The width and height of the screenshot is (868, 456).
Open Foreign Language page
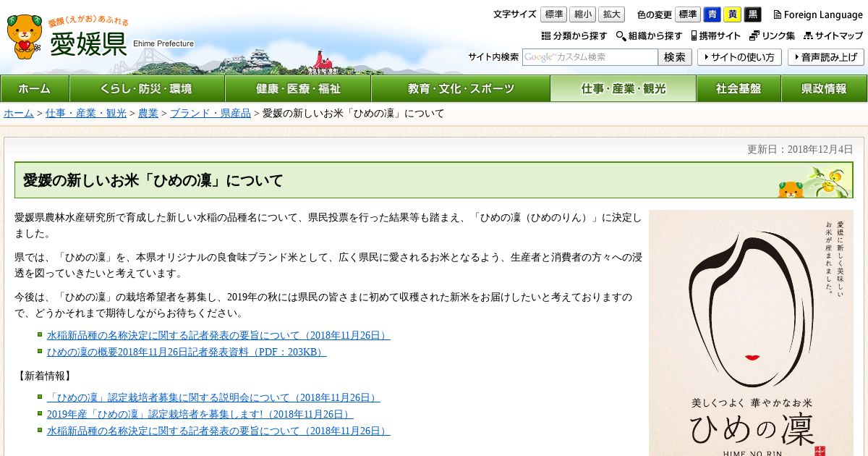tap(817, 14)
